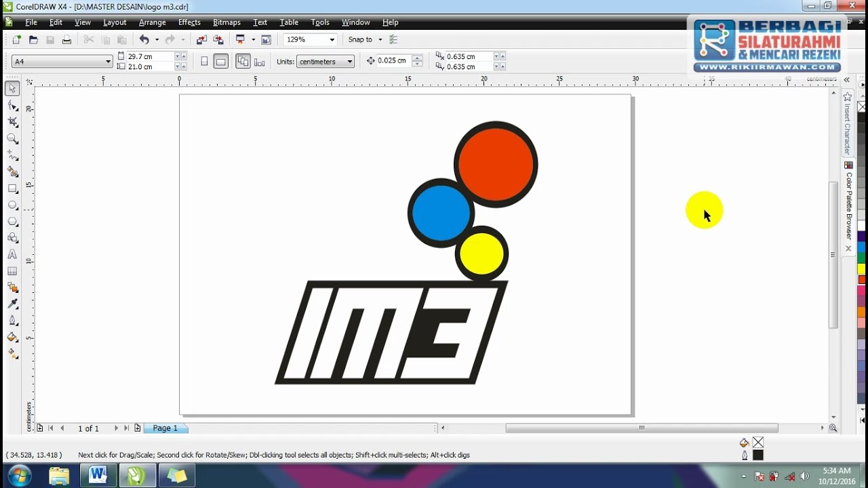Select the Polygon tool
Viewport: 868px width, 488px height.
12,222
